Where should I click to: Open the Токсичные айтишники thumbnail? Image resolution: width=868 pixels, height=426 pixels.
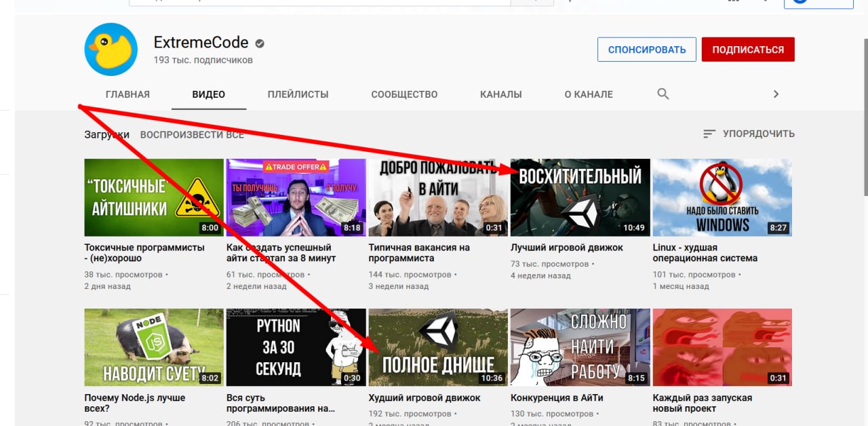pos(154,197)
